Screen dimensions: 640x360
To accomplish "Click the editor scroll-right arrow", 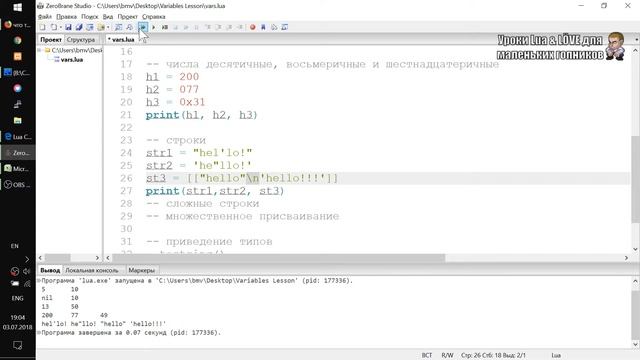I will pyautogui.click(x=627, y=258).
